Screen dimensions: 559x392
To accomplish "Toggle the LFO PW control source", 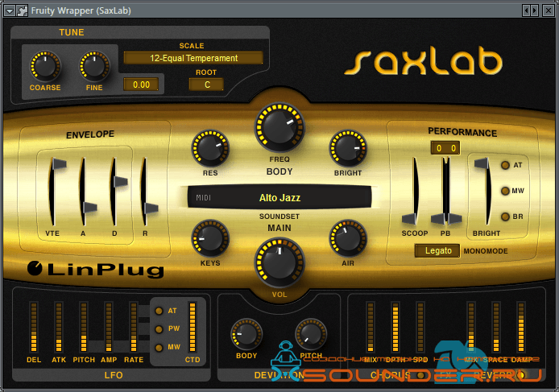I will 159,329.
